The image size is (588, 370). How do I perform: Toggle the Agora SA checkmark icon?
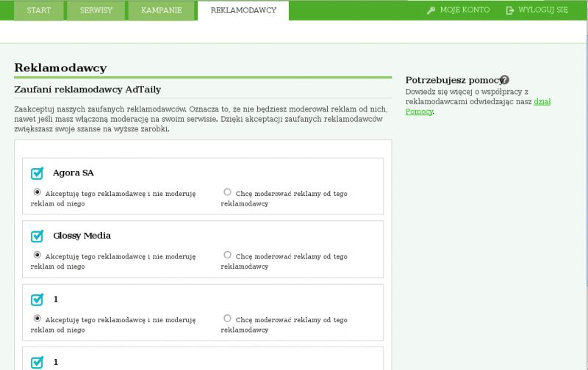(37, 173)
